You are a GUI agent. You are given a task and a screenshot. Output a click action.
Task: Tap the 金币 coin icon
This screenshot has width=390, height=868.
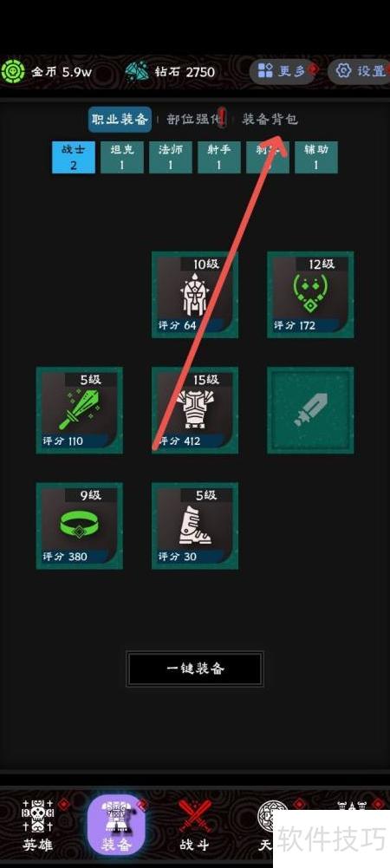click(x=11, y=71)
